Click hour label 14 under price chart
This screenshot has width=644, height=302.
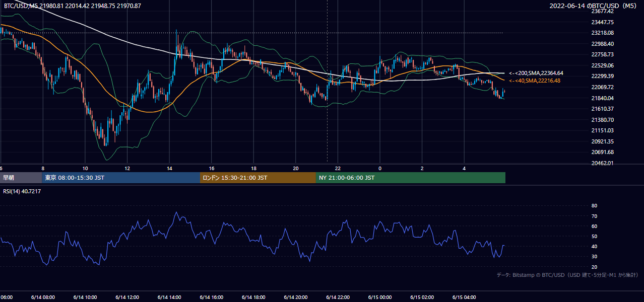(x=169, y=169)
